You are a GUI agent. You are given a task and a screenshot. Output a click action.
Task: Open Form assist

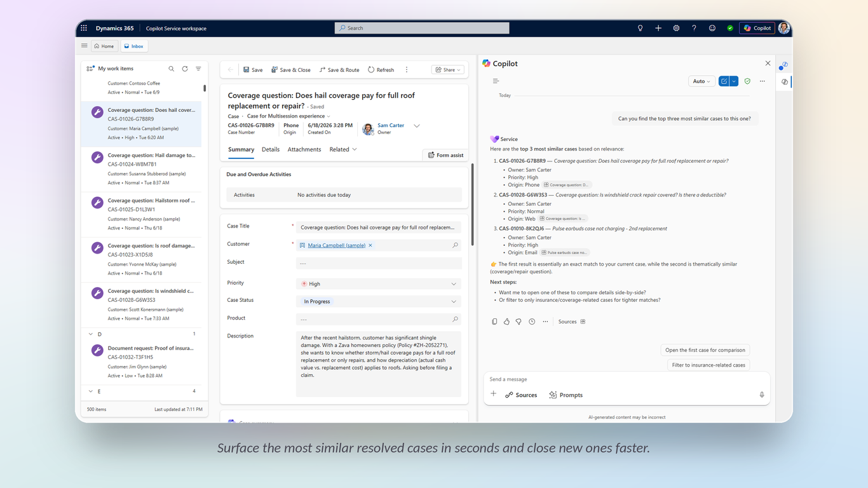pyautogui.click(x=445, y=155)
